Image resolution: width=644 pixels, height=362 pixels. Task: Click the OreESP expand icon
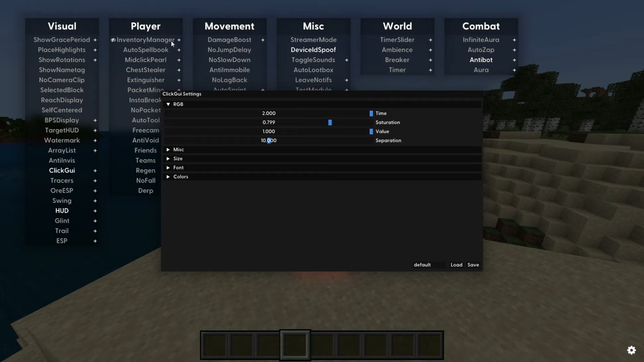pyautogui.click(x=95, y=190)
